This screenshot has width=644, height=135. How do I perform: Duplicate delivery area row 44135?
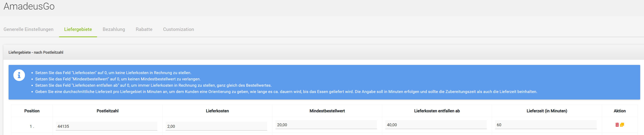click(x=622, y=125)
